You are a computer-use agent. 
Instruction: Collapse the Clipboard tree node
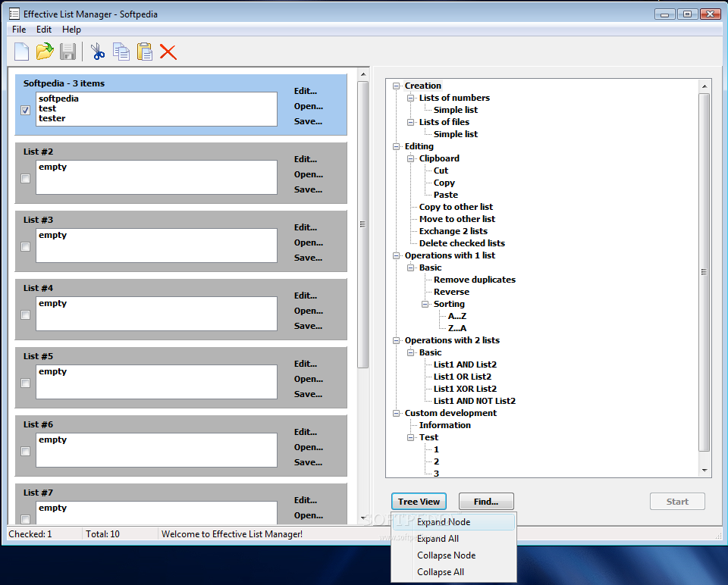410,158
